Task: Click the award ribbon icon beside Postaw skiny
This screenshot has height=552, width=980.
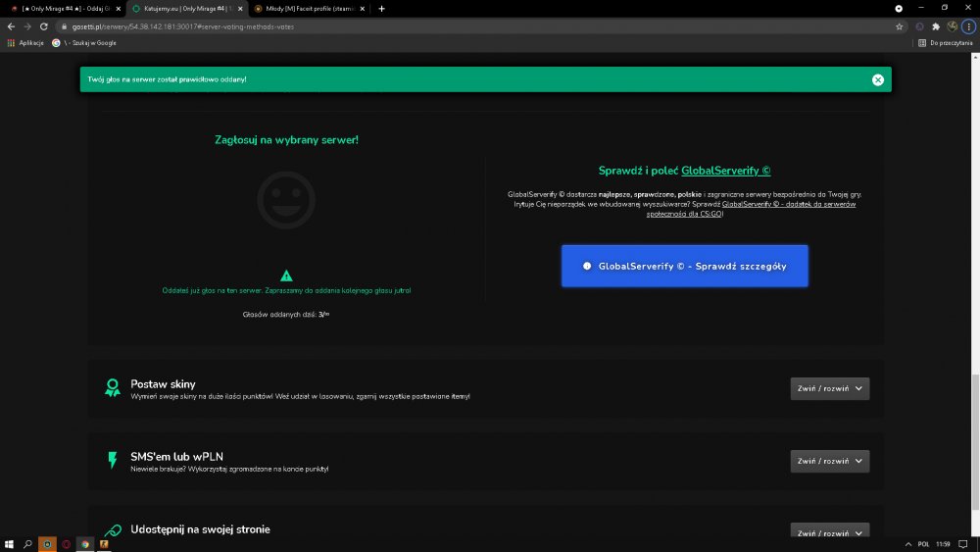Action: click(113, 388)
